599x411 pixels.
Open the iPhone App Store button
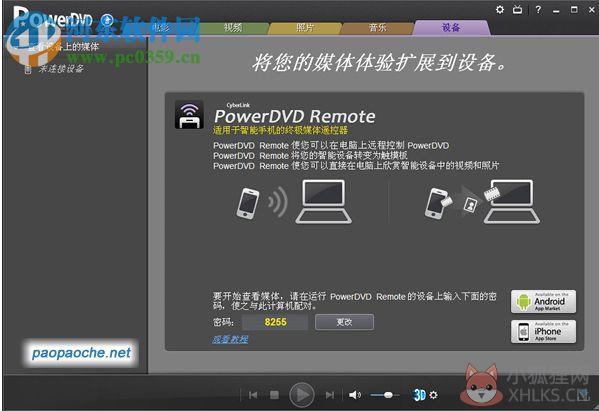(543, 332)
